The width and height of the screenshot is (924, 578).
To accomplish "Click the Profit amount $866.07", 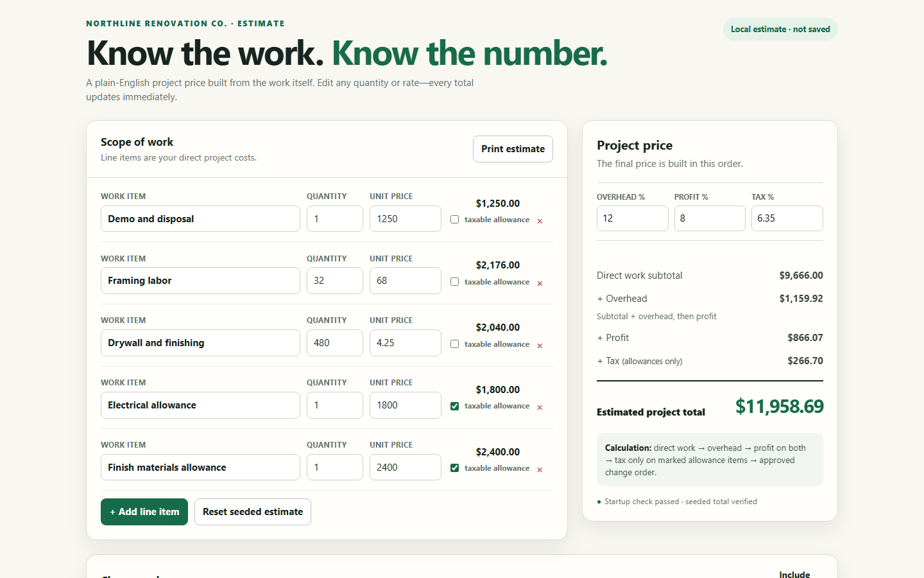I will tap(805, 338).
